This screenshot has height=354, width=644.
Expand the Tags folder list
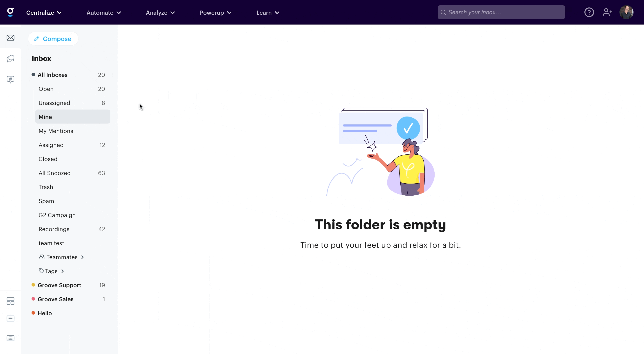point(51,271)
